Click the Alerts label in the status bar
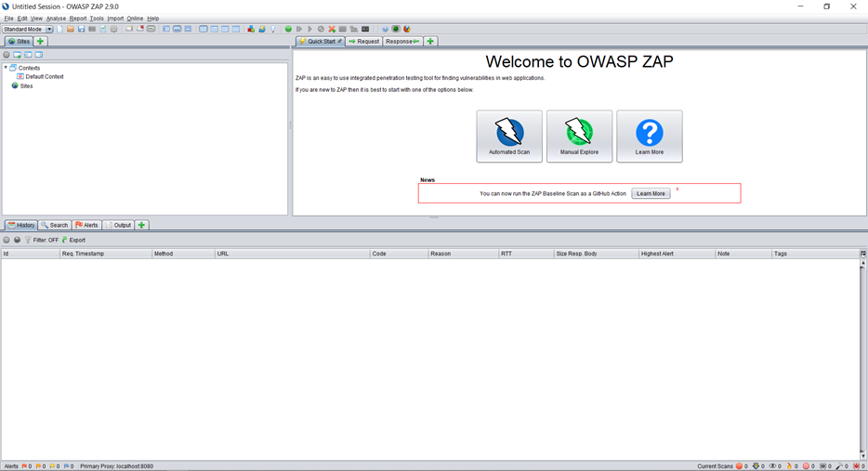This screenshot has width=868, height=471. coord(11,466)
